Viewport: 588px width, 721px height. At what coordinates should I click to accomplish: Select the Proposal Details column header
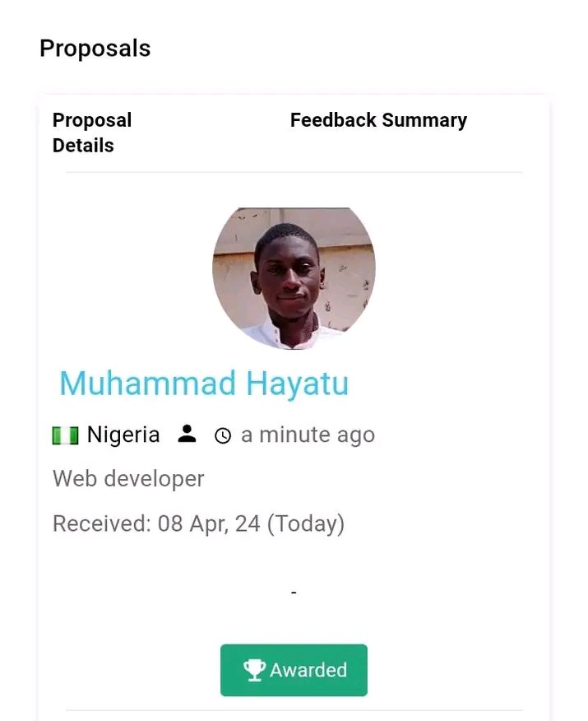(x=92, y=133)
